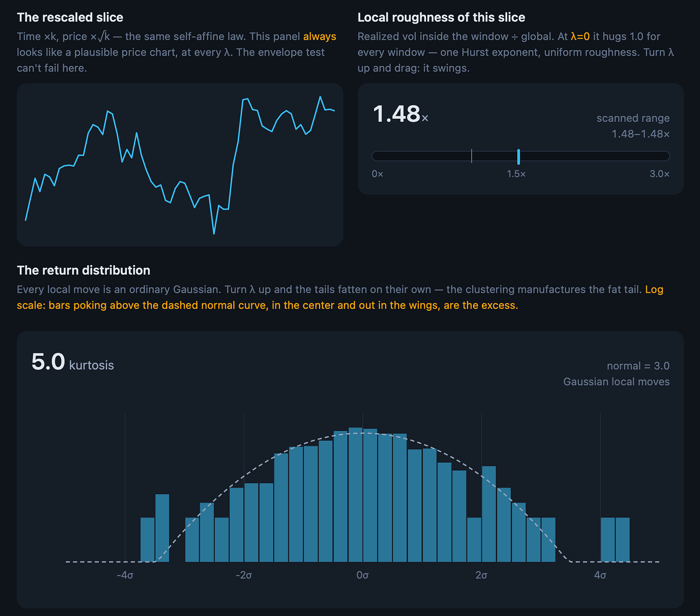This screenshot has height=616, width=700.
Task: Click the 5.0 kurtosis value
Action: coord(48,362)
